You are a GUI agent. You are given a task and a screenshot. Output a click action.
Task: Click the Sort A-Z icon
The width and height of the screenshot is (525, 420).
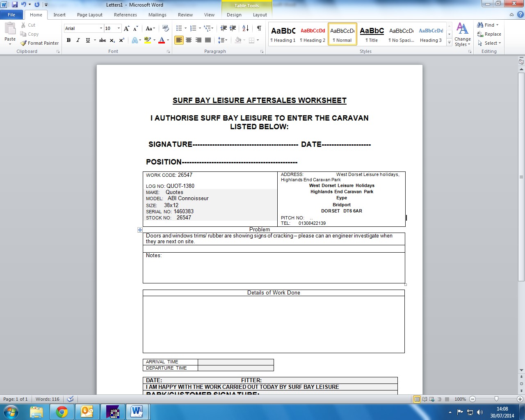tap(245, 28)
